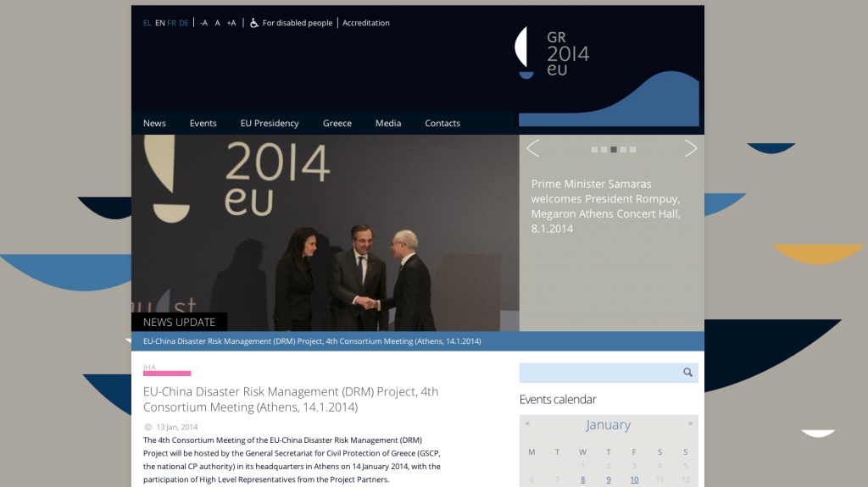868x487 pixels.
Task: Switch site language to FR
Action: pyautogui.click(x=172, y=23)
